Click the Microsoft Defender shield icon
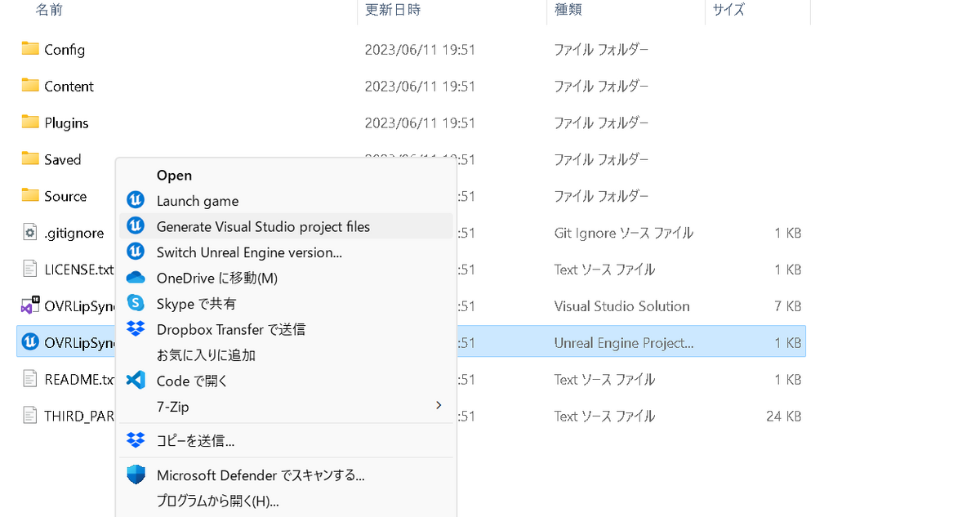The image size is (980, 517). coord(136,475)
